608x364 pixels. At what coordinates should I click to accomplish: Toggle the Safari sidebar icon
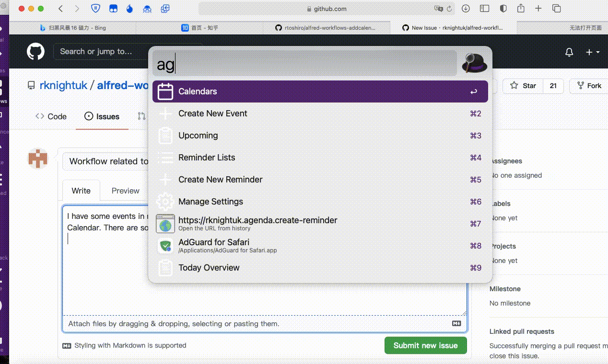[x=484, y=9]
